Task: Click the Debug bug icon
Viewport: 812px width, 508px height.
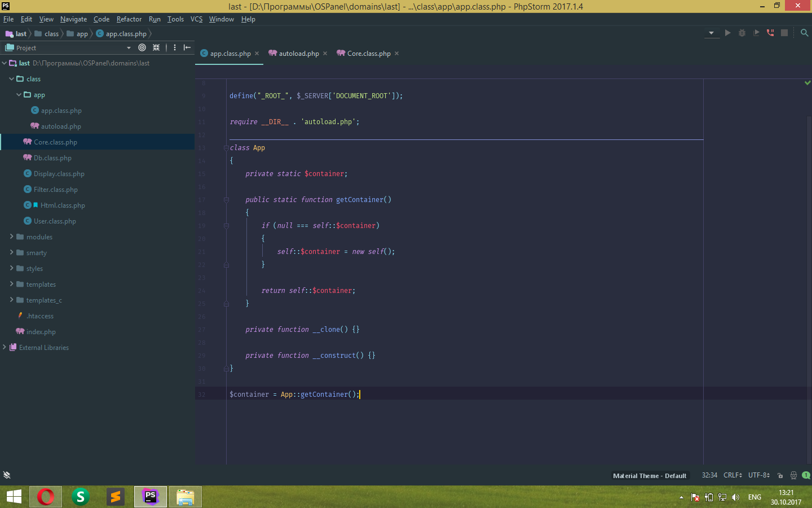Action: pos(742,33)
